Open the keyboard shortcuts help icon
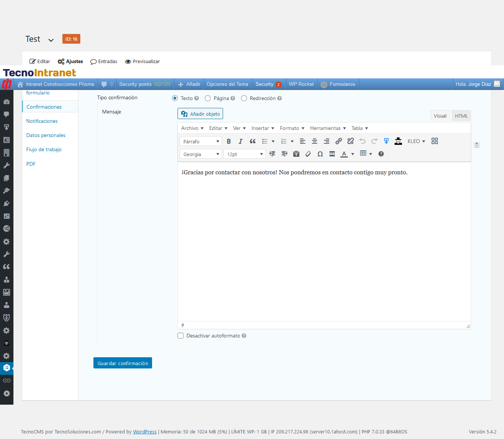The image size is (504, 439). coord(381,154)
